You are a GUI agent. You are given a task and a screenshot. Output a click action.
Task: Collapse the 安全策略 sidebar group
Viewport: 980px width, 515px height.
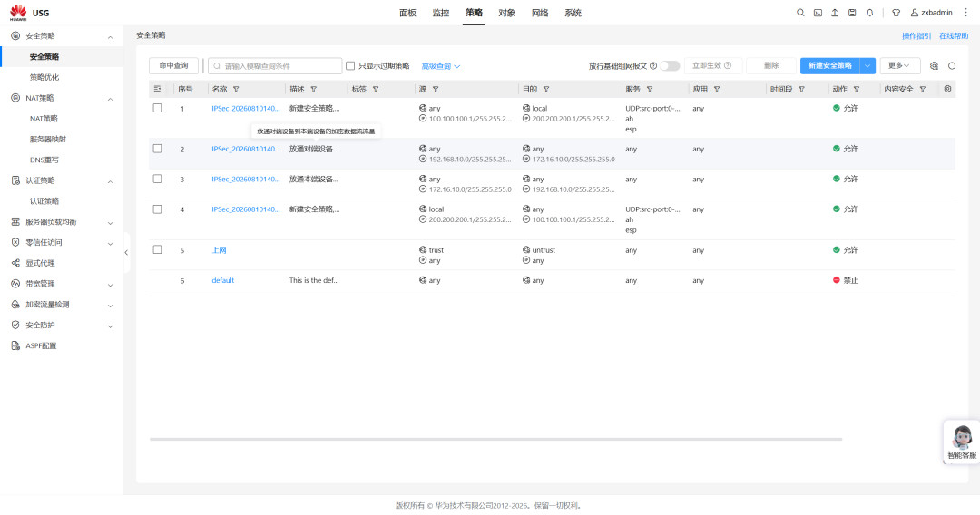110,37
